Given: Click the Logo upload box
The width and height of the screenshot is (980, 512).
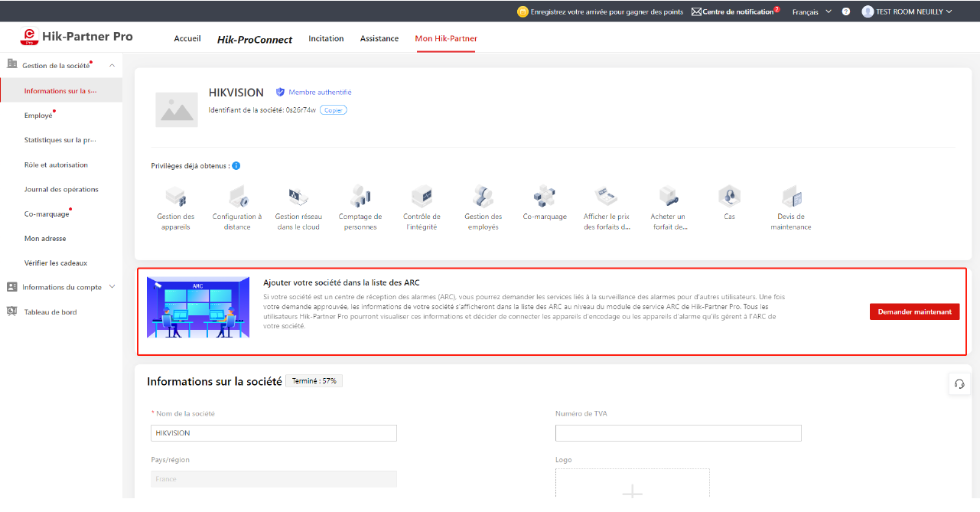Looking at the screenshot, I should tap(633, 490).
